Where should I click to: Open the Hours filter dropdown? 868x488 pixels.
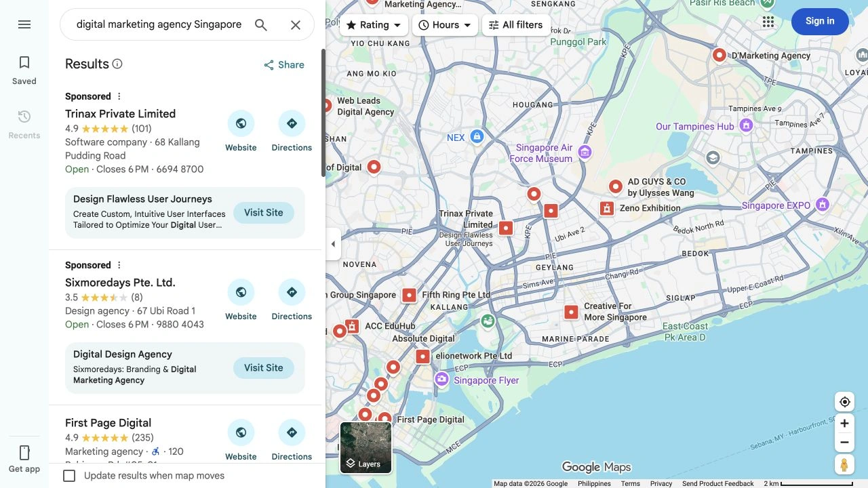point(445,25)
